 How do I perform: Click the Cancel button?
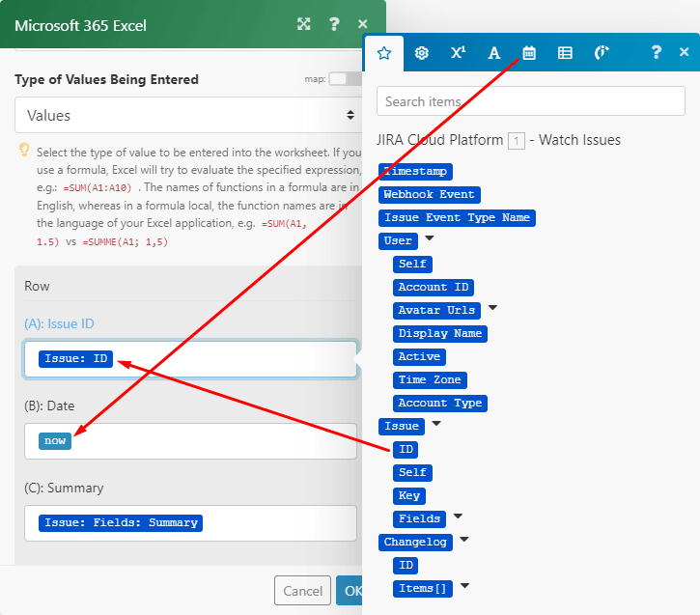pos(302,591)
